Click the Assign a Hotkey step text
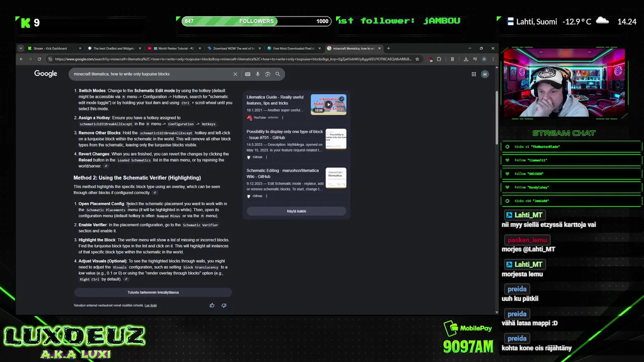This screenshot has width=644, height=362. (x=148, y=121)
